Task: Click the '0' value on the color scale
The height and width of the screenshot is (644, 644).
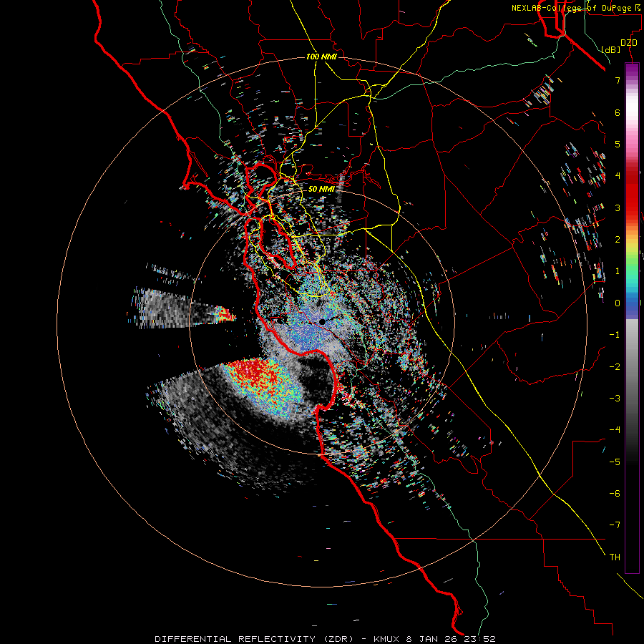Action: [x=618, y=303]
